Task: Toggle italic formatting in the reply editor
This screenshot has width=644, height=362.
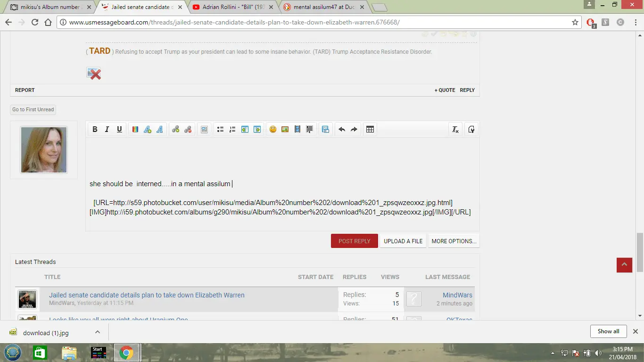Action: pos(107,129)
